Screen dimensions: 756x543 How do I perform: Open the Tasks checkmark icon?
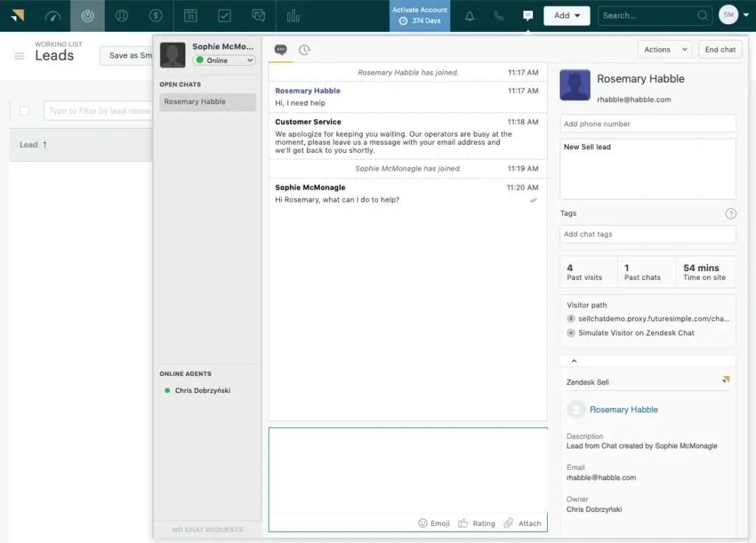[224, 16]
